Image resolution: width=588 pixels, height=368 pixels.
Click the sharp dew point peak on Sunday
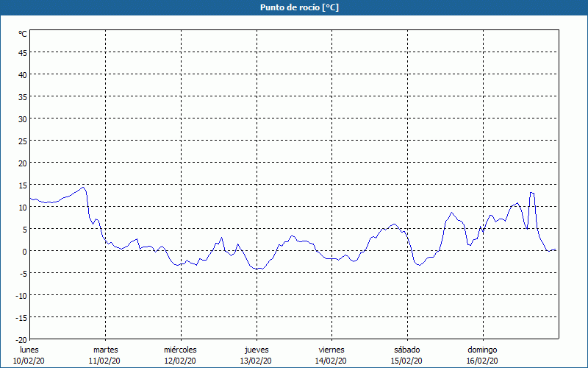coord(531,193)
